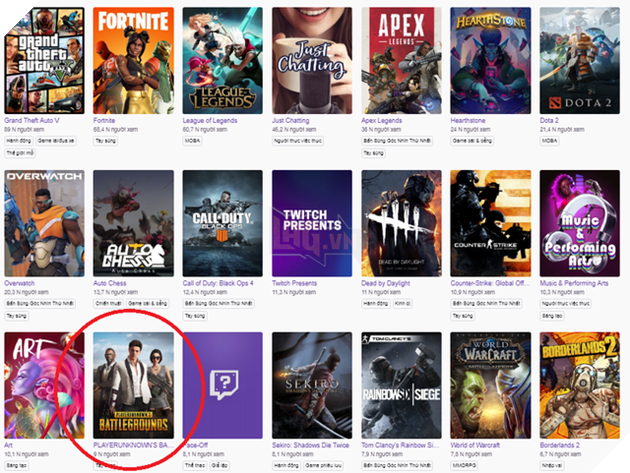Image resolution: width=630 pixels, height=473 pixels.
Task: Select the MOBA tag under Dota 2
Action: (549, 141)
